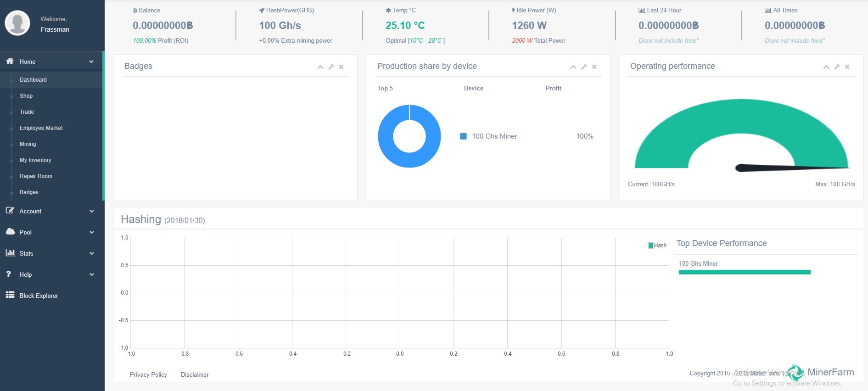The width and height of the screenshot is (868, 391).
Task: Click the 100 Gh/s HashPower value
Action: tap(280, 25)
